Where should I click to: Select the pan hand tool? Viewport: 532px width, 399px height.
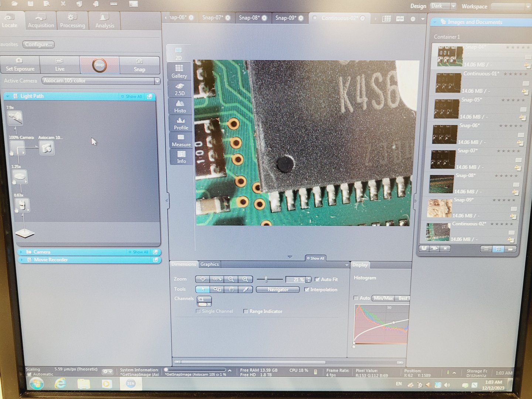[x=231, y=289]
